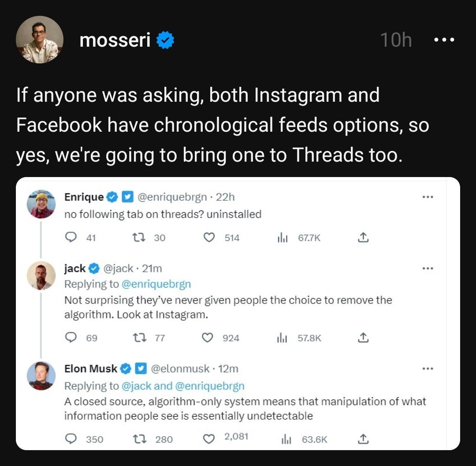Image resolution: width=476 pixels, height=466 pixels.
Task: Click mosseri's profile picture
Action: click(40, 40)
